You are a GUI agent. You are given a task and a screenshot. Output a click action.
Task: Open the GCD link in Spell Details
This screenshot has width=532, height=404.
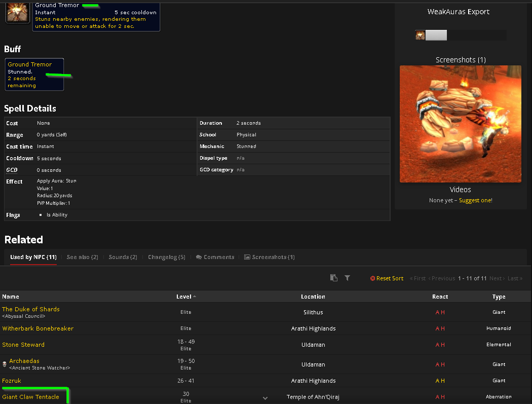pos(12,170)
